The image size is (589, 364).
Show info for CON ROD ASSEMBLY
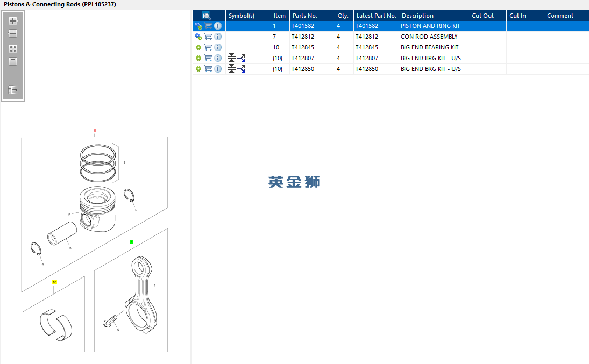click(218, 37)
